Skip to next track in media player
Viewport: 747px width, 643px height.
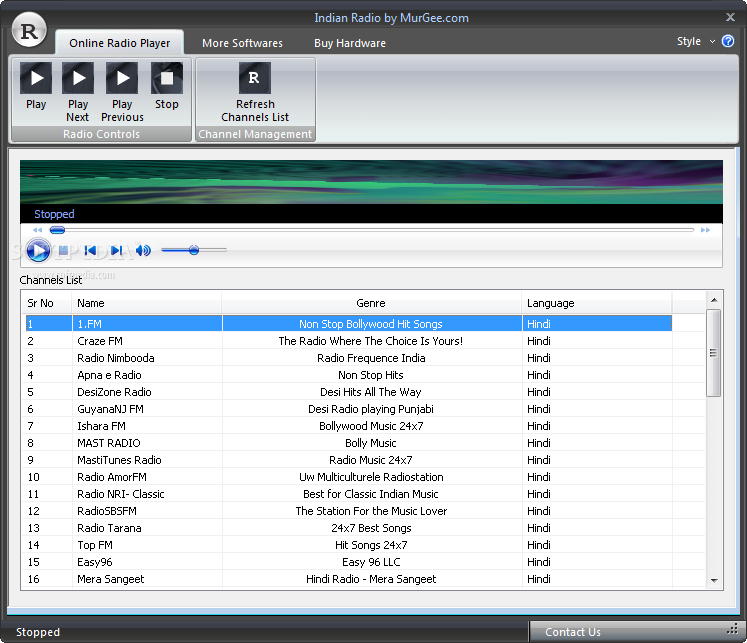(116, 250)
